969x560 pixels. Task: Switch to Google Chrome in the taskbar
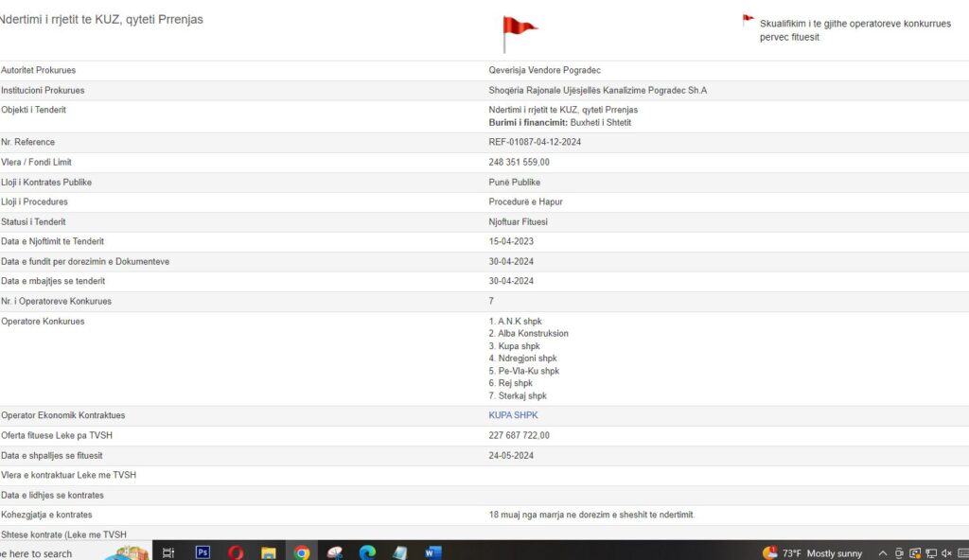click(x=302, y=552)
